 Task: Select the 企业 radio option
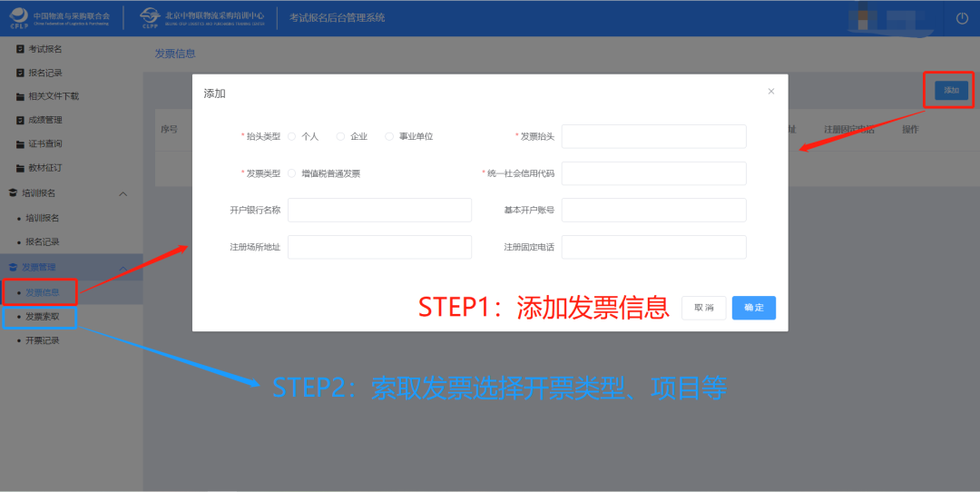point(341,136)
